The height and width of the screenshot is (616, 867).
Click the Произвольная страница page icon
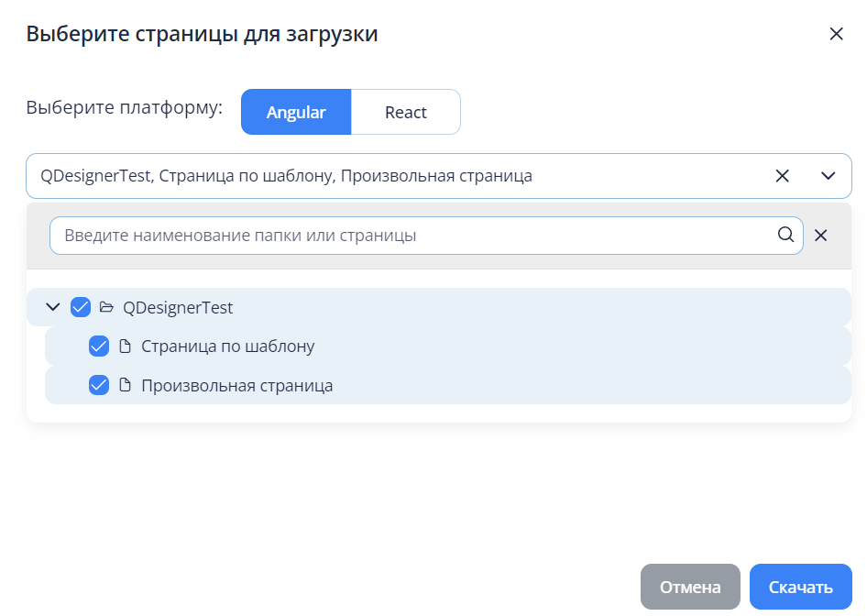point(125,385)
